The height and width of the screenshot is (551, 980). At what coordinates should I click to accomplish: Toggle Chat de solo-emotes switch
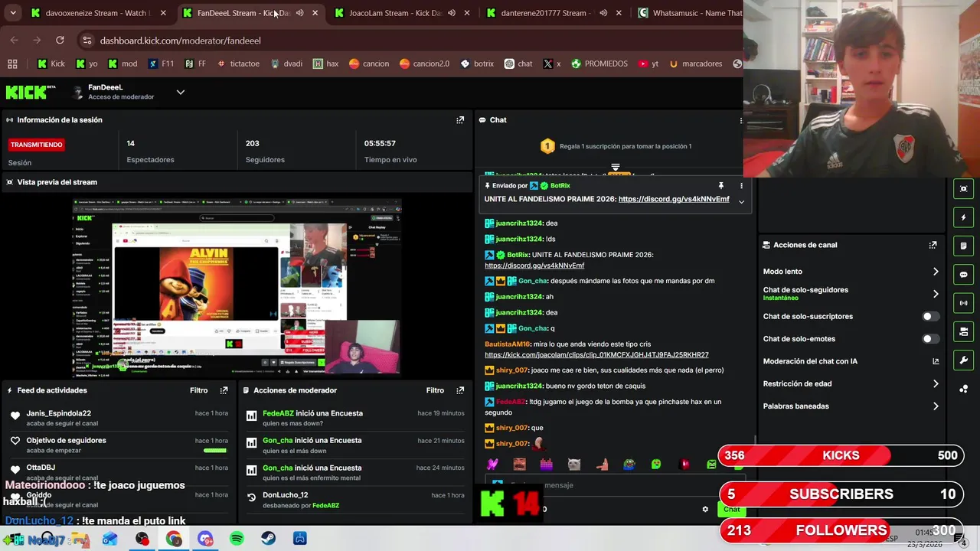929,339
